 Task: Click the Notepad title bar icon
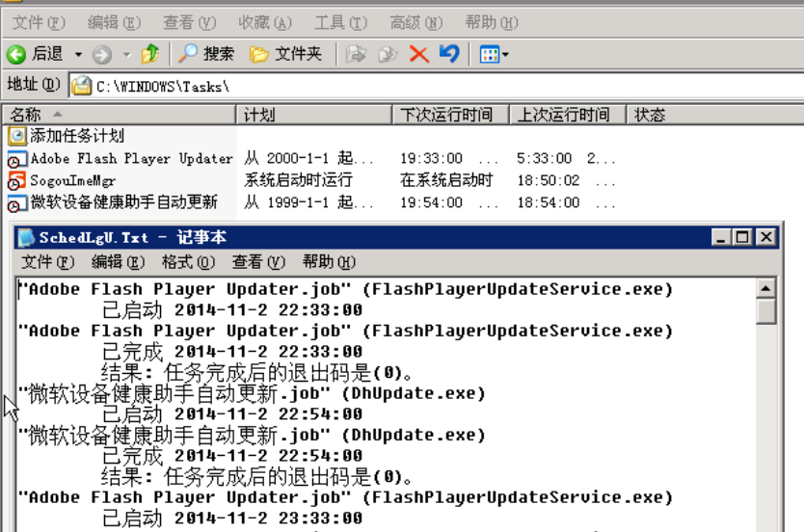pyautogui.click(x=27, y=238)
